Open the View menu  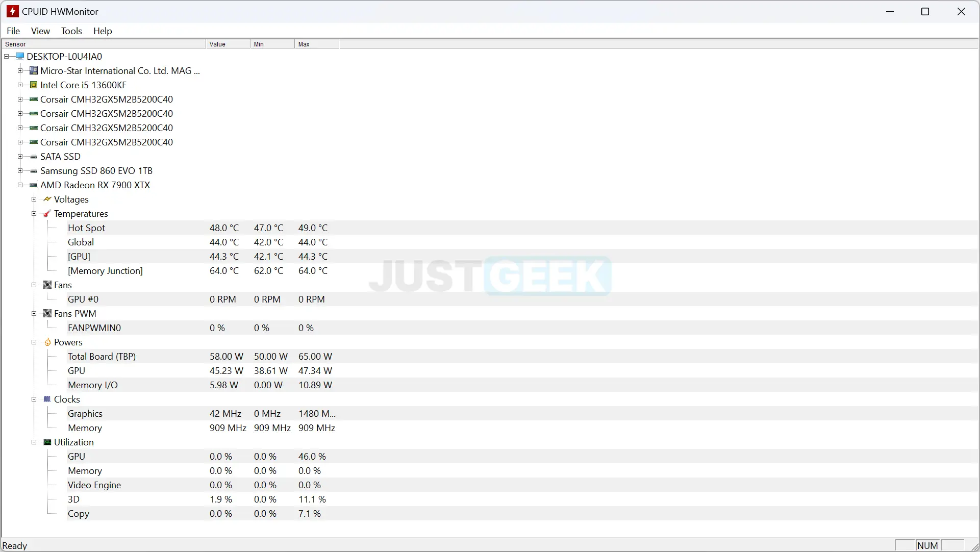[x=40, y=31]
